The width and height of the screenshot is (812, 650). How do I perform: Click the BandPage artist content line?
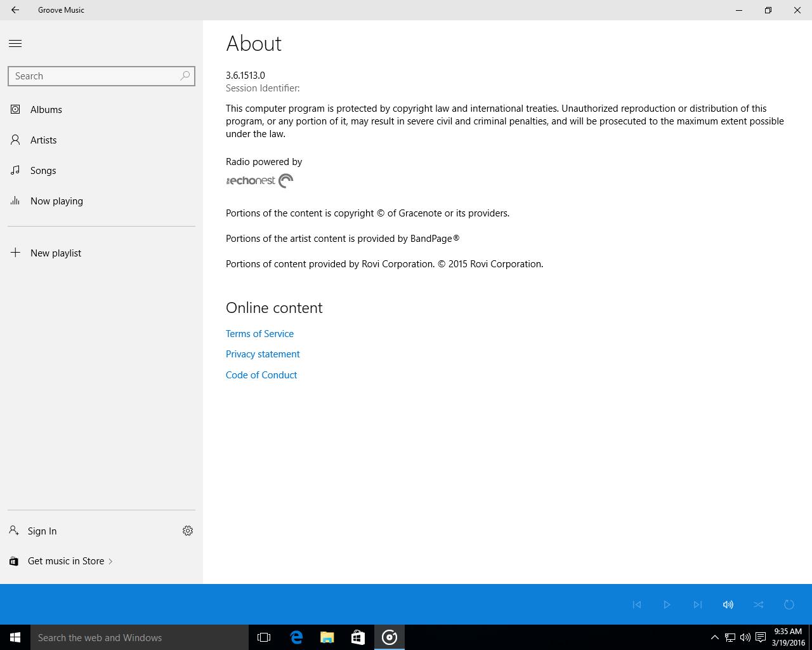(x=343, y=239)
